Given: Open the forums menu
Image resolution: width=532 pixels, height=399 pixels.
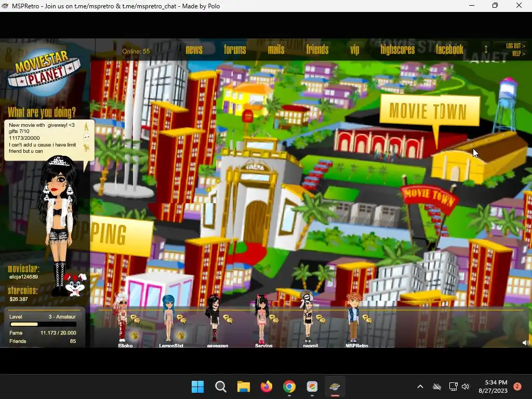Looking at the screenshot, I should (x=235, y=50).
